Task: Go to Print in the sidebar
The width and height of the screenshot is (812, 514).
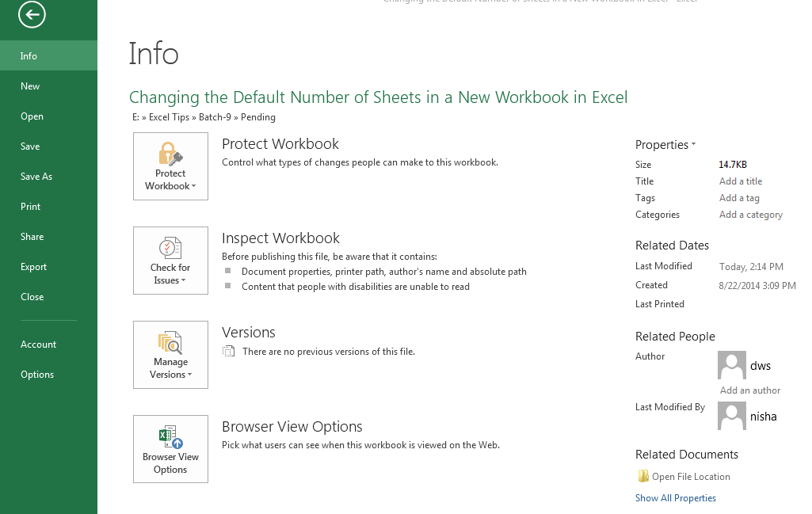Action: tap(48, 206)
